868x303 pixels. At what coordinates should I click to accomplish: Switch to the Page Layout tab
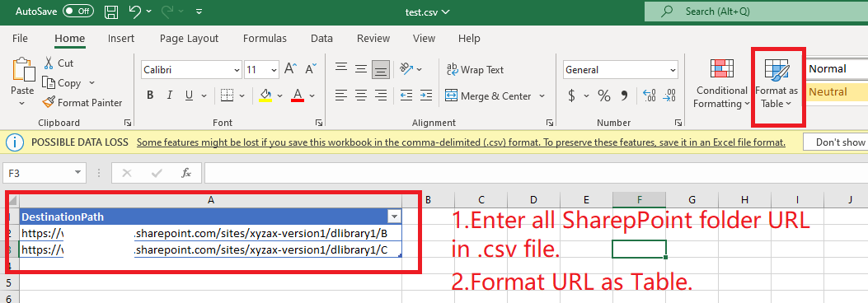[189, 38]
